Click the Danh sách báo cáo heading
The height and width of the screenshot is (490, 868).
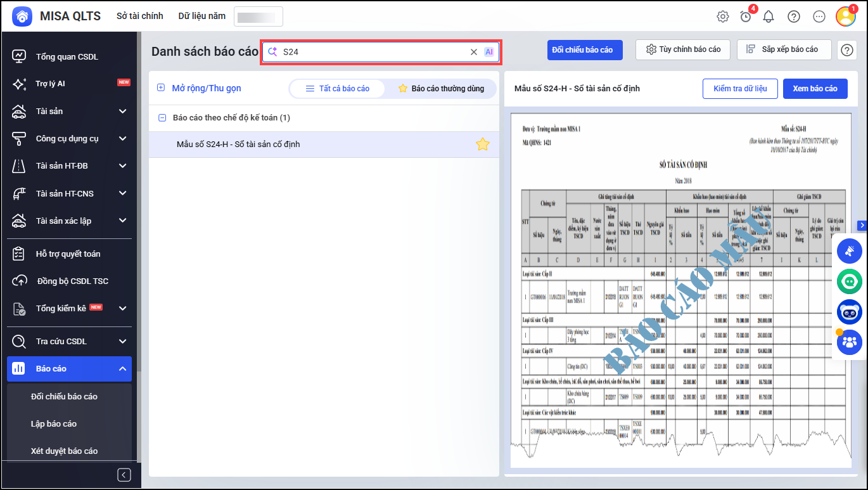pyautogui.click(x=205, y=51)
